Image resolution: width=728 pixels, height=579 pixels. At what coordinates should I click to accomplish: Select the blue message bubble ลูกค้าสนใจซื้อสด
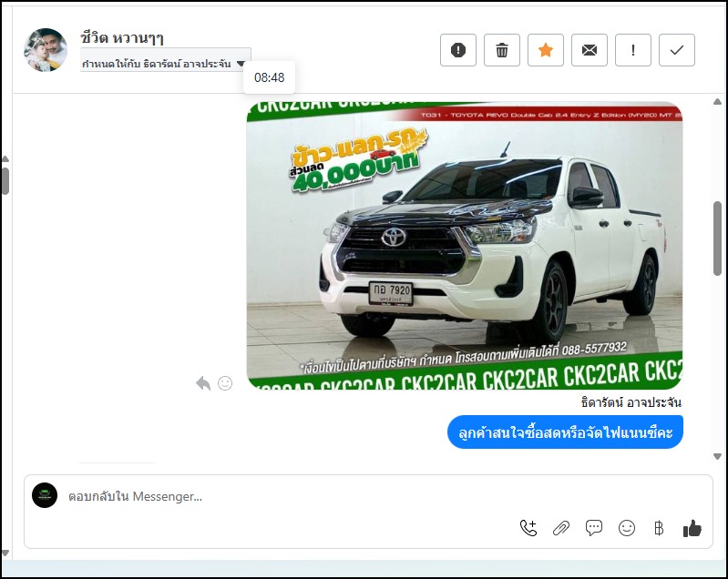(565, 432)
